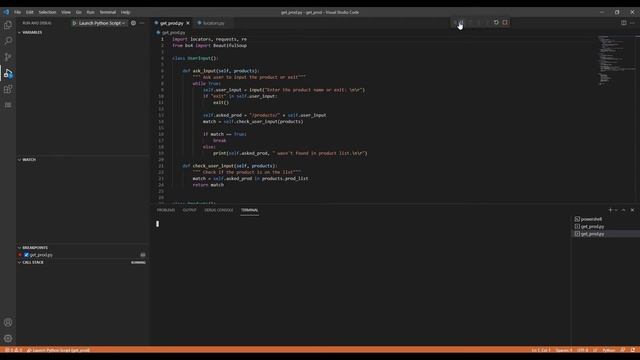Collapse the Watch section

click(19, 160)
